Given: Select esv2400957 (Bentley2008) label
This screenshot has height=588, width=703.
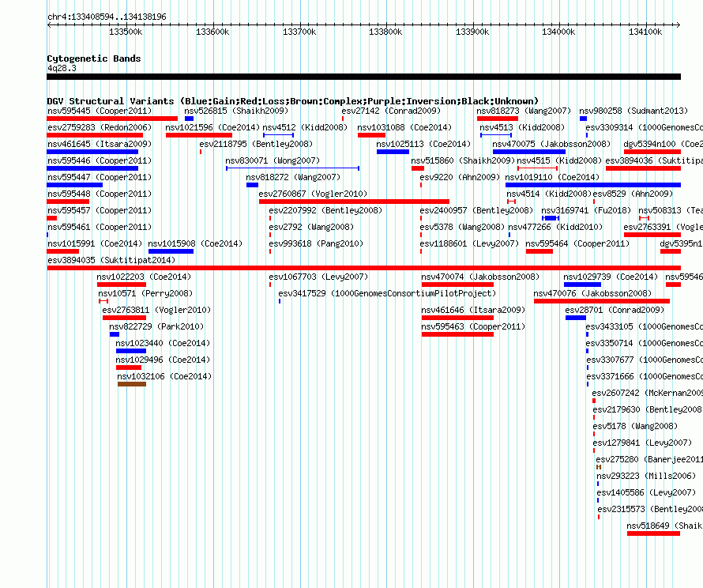Looking at the screenshot, I should point(476,210).
